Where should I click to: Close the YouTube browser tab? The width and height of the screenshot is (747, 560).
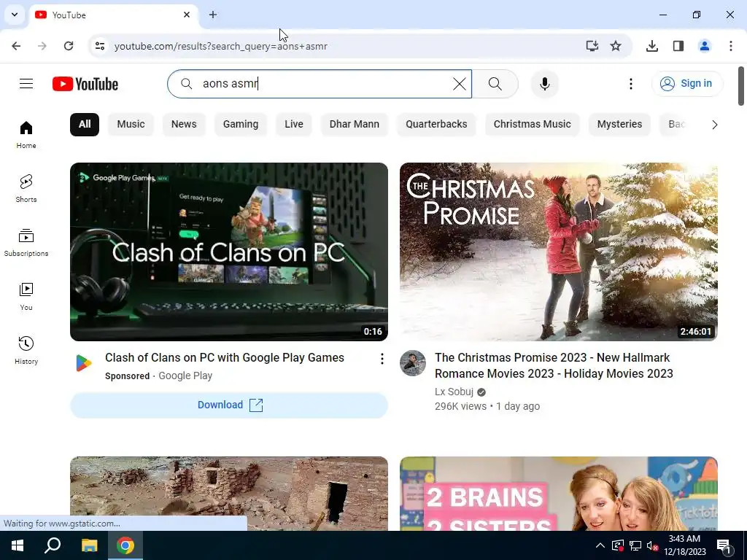(x=187, y=15)
